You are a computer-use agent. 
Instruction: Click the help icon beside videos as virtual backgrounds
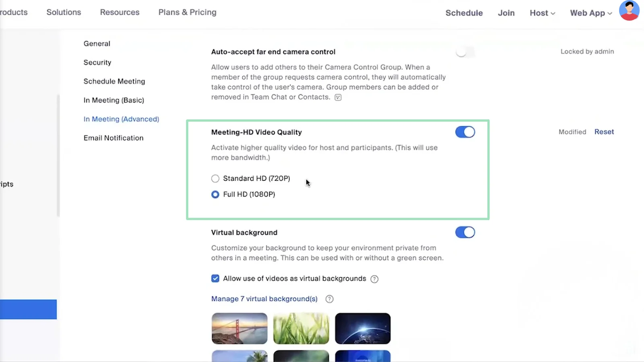click(x=374, y=279)
